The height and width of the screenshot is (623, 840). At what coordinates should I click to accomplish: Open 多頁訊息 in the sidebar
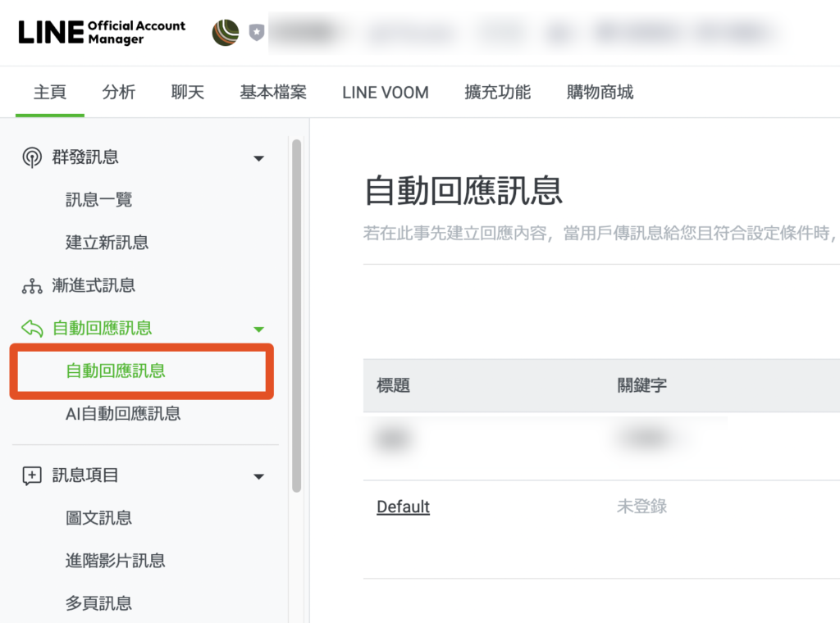tap(99, 603)
